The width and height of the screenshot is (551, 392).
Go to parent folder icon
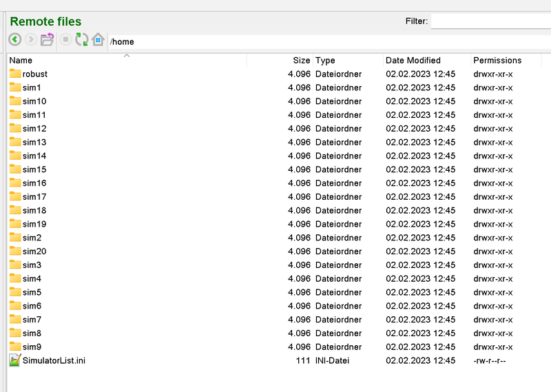pyautogui.click(x=47, y=40)
